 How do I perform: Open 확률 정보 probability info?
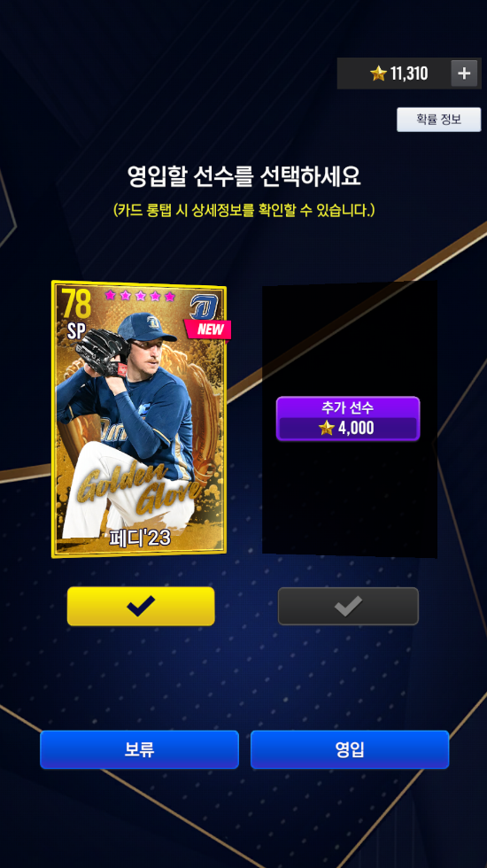[x=439, y=120]
